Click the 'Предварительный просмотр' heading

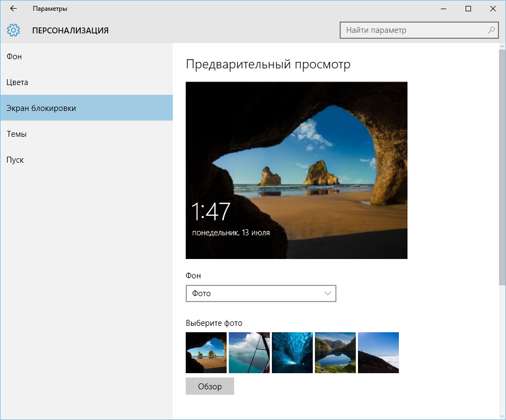pos(268,64)
